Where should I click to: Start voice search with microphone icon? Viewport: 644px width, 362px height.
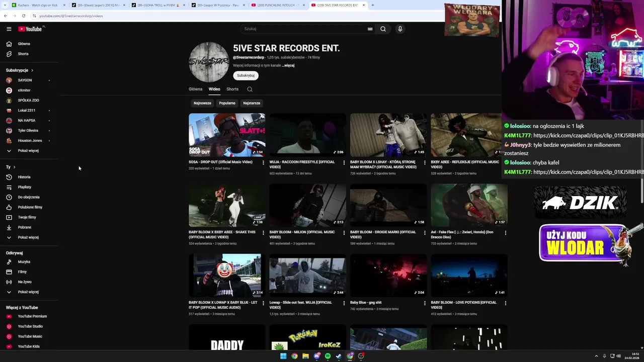[x=400, y=29]
